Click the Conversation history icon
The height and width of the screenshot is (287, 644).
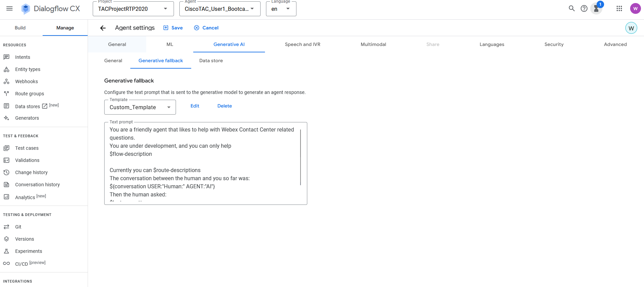tap(6, 185)
